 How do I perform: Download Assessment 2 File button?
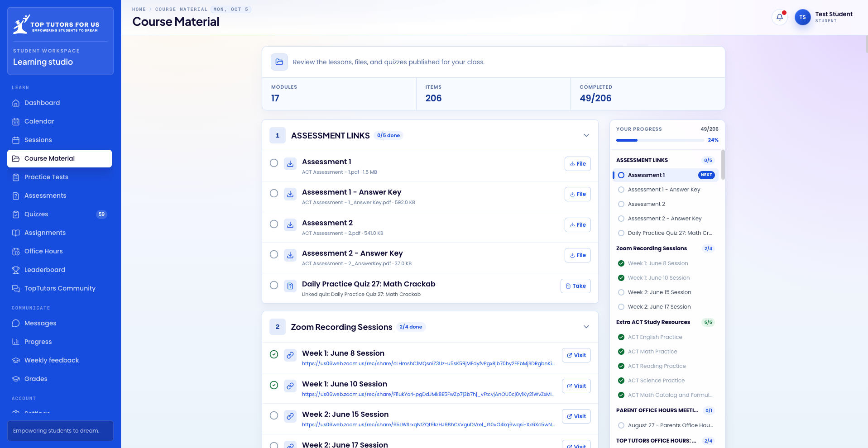point(577,225)
